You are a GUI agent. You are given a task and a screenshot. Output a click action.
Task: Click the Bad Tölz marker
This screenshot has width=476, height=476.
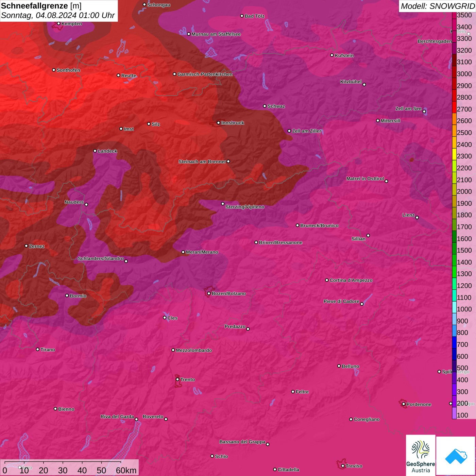point(242,16)
